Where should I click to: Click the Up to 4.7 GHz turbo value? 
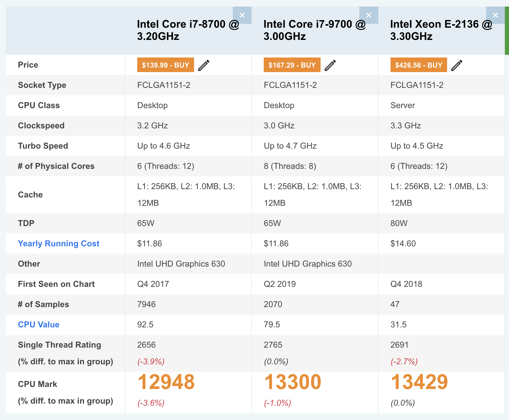290,146
